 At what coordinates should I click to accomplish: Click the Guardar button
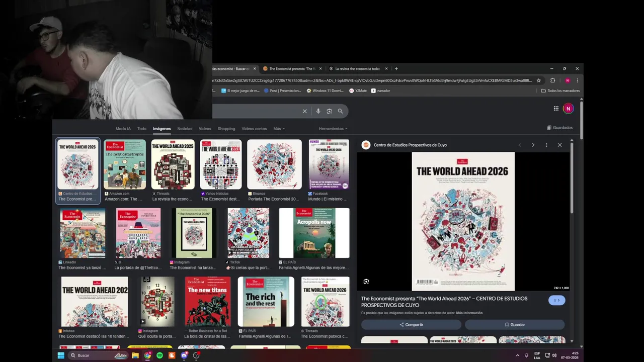pyautogui.click(x=515, y=325)
